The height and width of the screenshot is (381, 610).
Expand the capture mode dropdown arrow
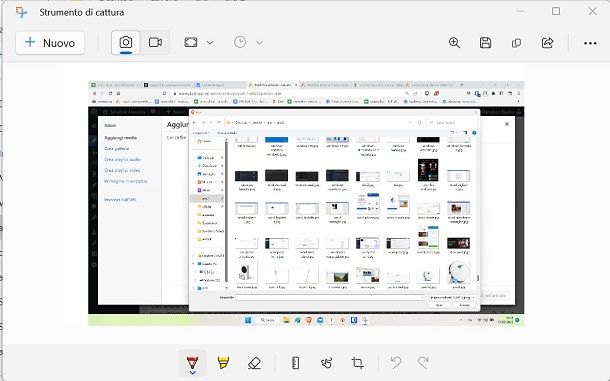click(210, 42)
